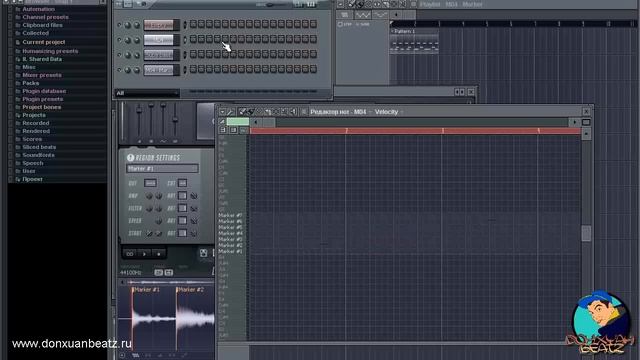Select Marker #2 key row
640x360 pixels.
click(x=230, y=245)
